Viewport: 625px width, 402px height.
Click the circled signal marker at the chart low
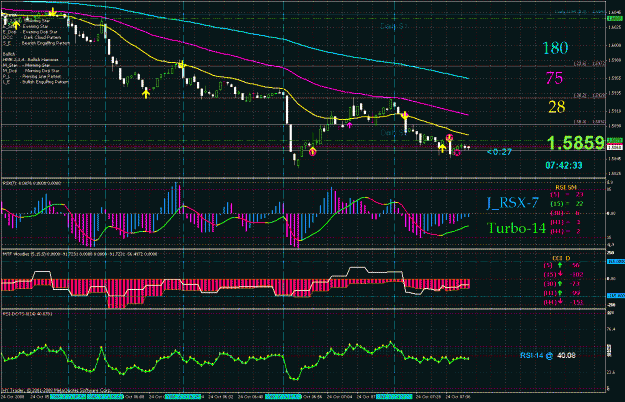click(x=312, y=151)
